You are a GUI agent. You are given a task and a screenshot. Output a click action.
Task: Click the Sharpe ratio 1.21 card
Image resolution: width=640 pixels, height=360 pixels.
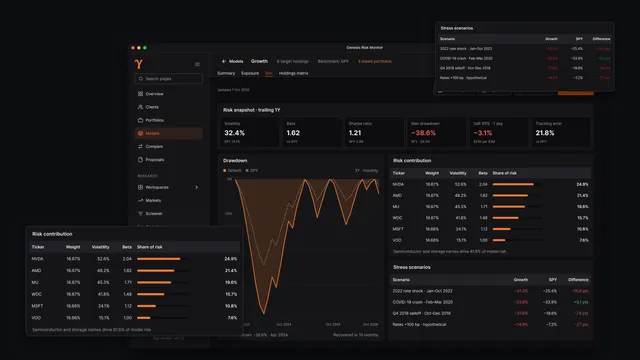click(x=374, y=132)
